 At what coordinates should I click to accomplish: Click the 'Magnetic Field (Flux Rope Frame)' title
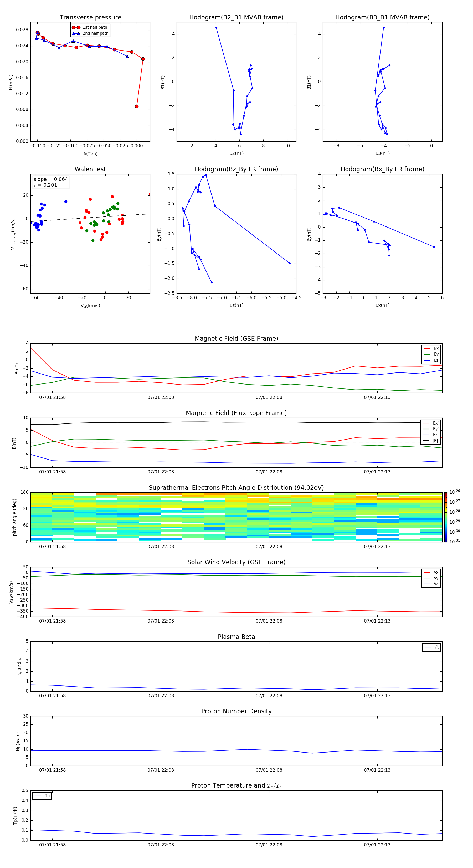pyautogui.click(x=236, y=413)
